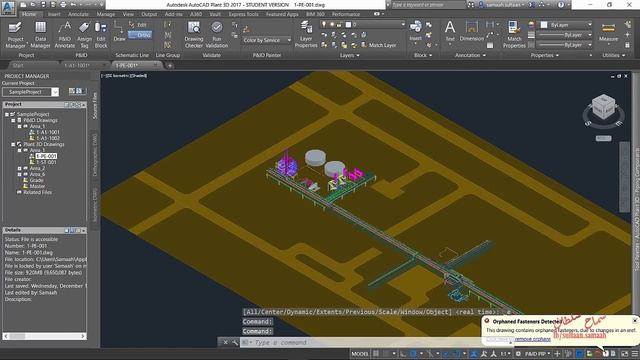Expand the Annotation panel flyout
The width and height of the screenshot is (640, 360).
(470, 56)
